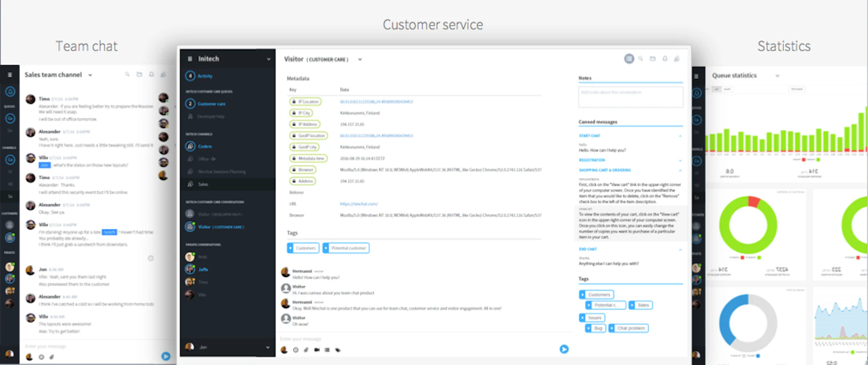This screenshot has width=868, height=365.
Task: Click avatar icon in Customer service composer
Action: (x=284, y=350)
